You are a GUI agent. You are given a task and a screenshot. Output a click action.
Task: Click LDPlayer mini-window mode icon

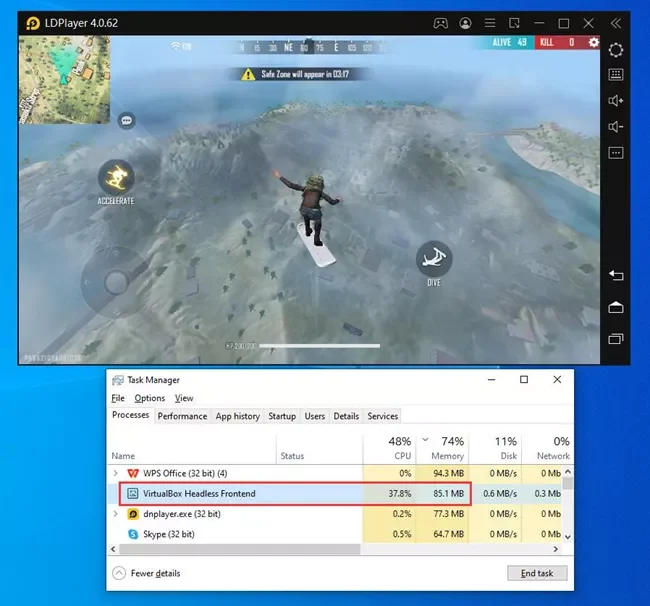514,23
